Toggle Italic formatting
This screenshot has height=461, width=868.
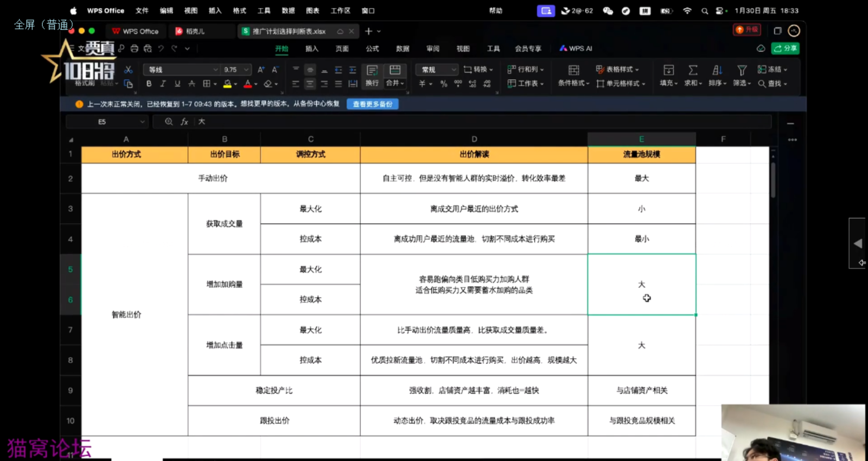(163, 84)
